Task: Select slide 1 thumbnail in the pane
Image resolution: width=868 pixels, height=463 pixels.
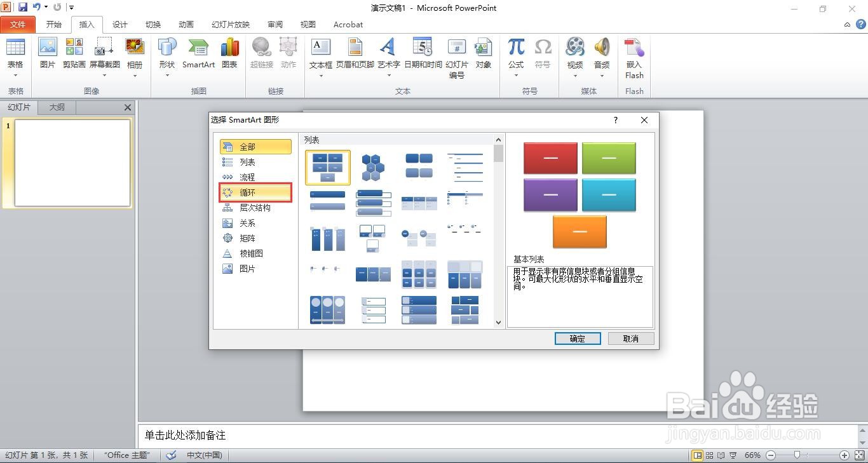Action: point(72,163)
